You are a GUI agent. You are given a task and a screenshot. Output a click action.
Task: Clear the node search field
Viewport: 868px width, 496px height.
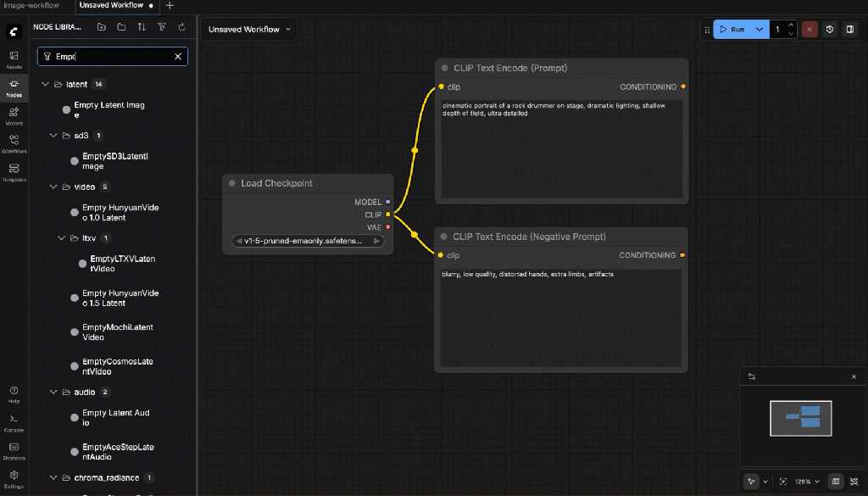pos(178,57)
